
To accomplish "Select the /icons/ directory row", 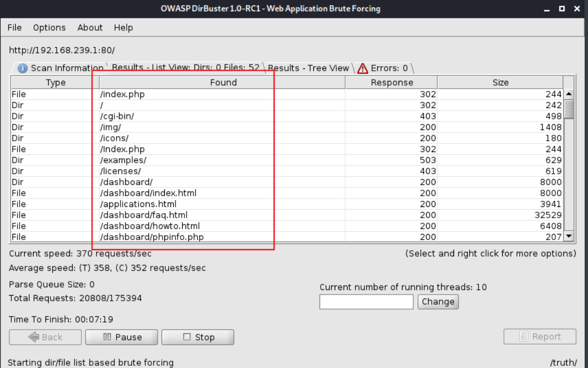I will [x=287, y=138].
